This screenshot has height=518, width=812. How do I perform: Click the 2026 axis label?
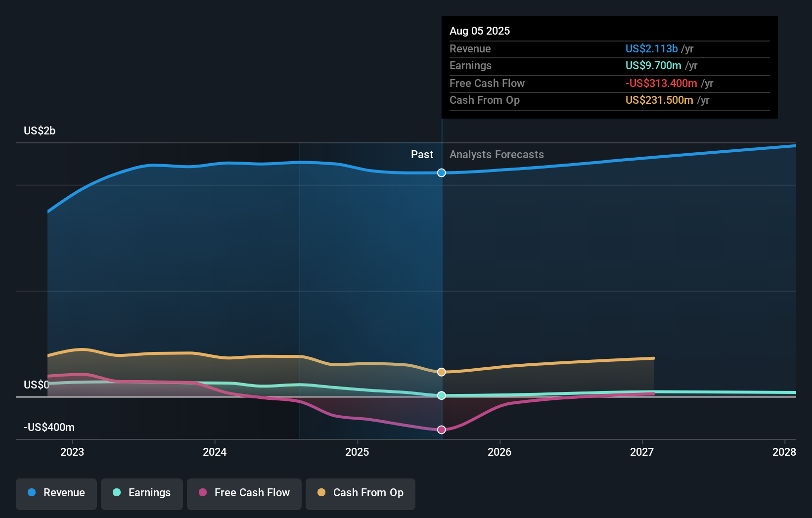point(500,451)
